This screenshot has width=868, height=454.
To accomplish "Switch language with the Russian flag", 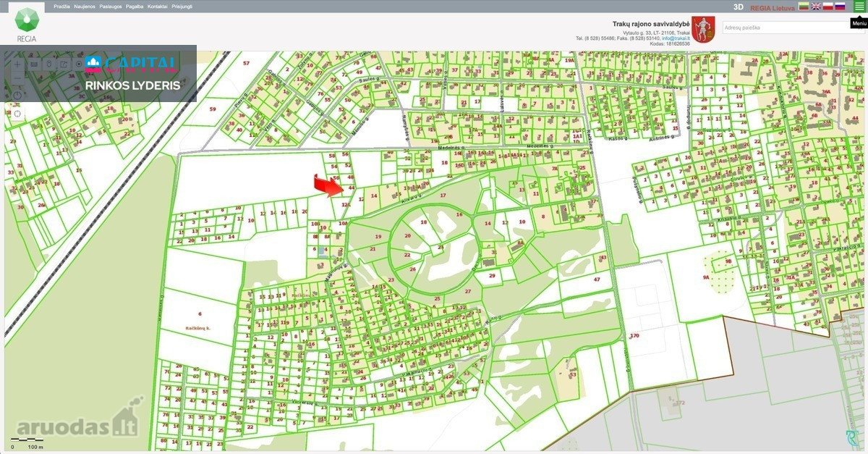I will [841, 7].
